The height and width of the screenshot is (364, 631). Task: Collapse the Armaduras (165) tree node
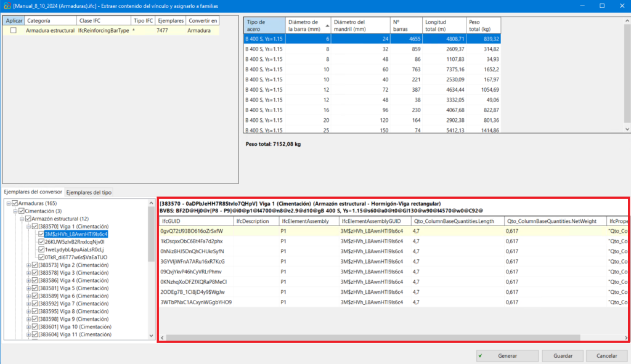point(9,203)
